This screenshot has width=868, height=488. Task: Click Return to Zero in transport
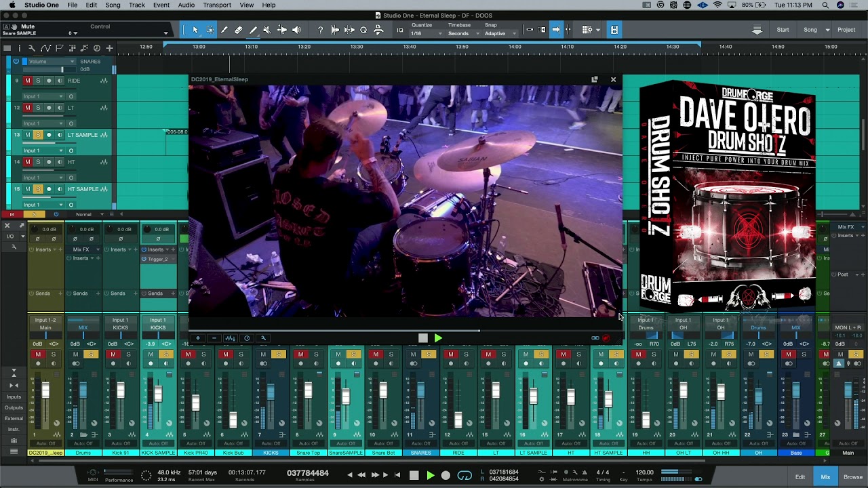[398, 476]
